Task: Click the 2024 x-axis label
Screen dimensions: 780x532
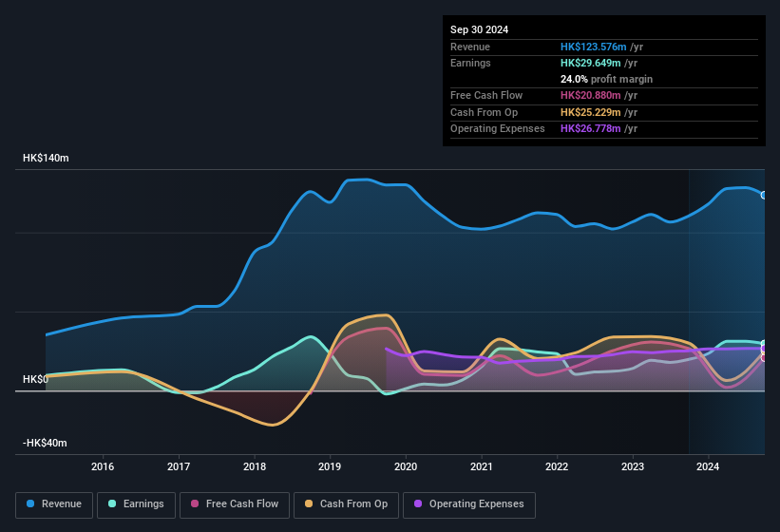Action: (x=708, y=466)
